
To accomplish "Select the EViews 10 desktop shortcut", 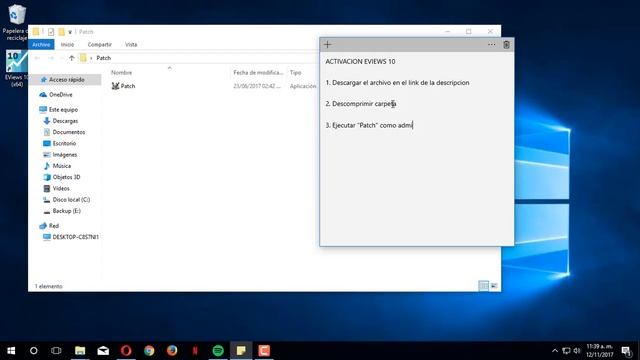I will [x=16, y=68].
